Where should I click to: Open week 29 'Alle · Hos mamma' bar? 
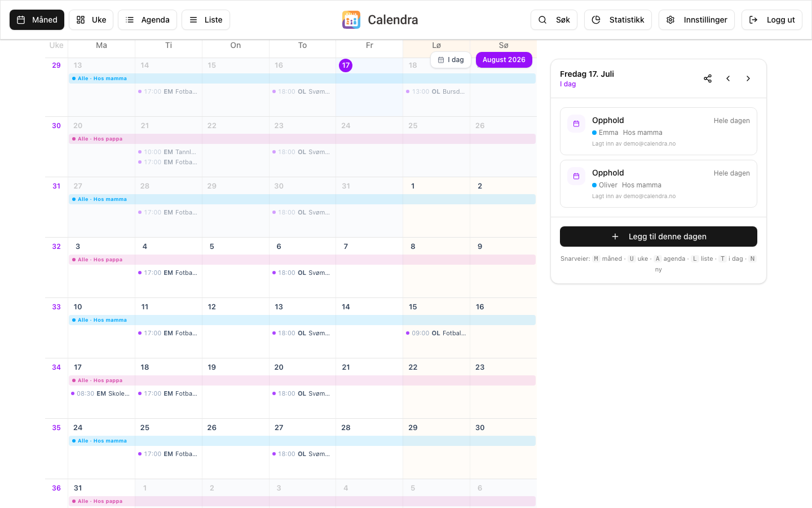click(302, 78)
